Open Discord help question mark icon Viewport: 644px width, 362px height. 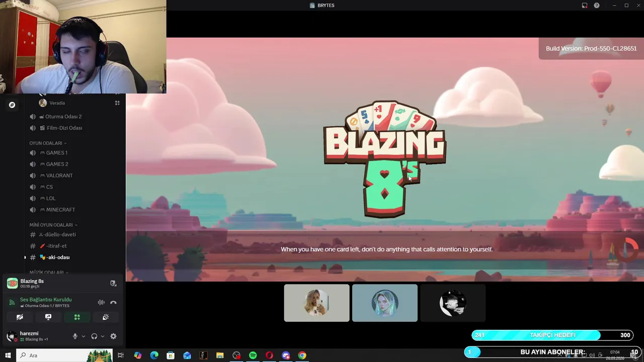[597, 6]
